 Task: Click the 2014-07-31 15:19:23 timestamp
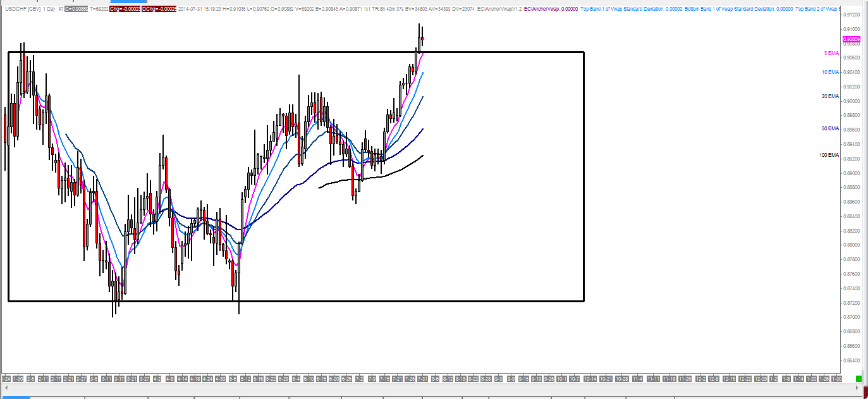pyautogui.click(x=199, y=9)
